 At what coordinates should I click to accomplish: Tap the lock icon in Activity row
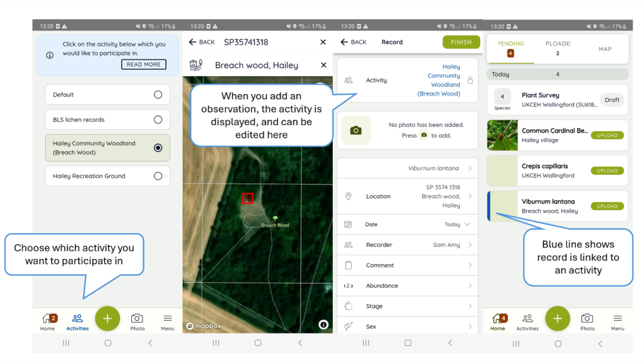coord(470,80)
